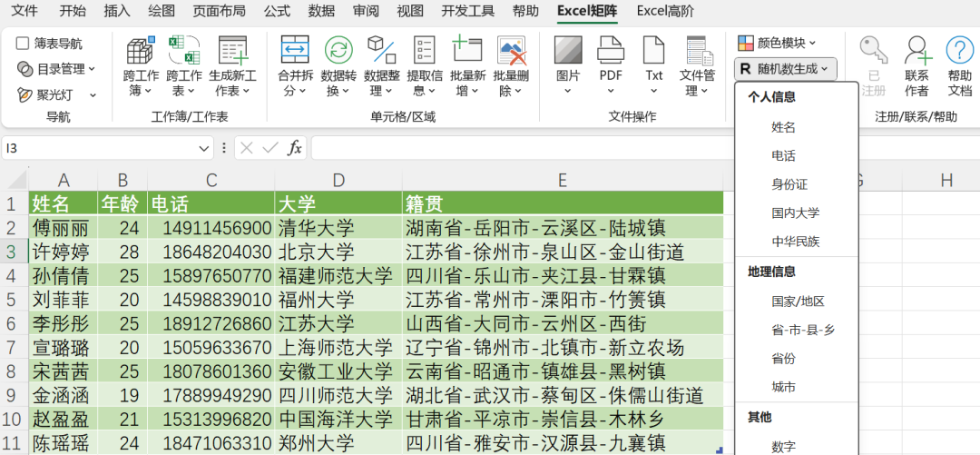Click the 籍贯 header cell
Viewport: 980px width, 455px height.
pyautogui.click(x=563, y=203)
